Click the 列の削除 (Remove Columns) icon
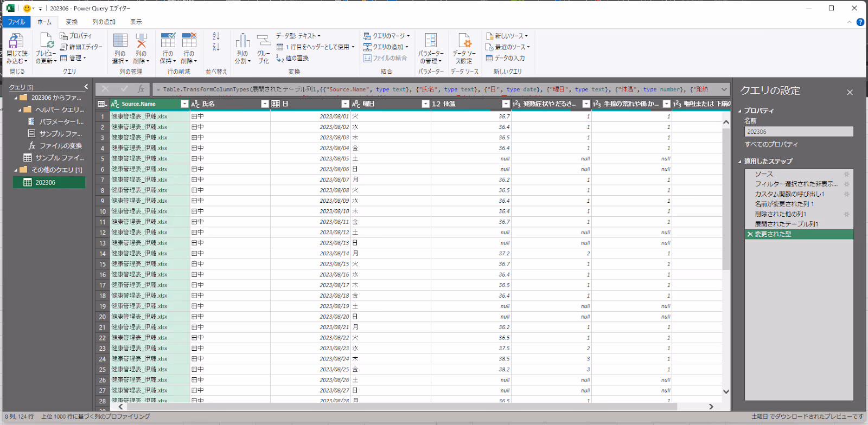This screenshot has width=868, height=425. click(141, 41)
